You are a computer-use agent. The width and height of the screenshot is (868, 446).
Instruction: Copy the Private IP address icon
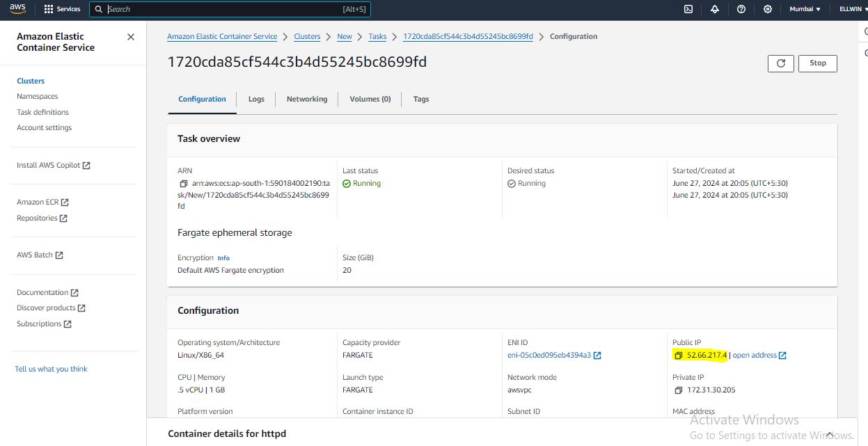pyautogui.click(x=678, y=390)
